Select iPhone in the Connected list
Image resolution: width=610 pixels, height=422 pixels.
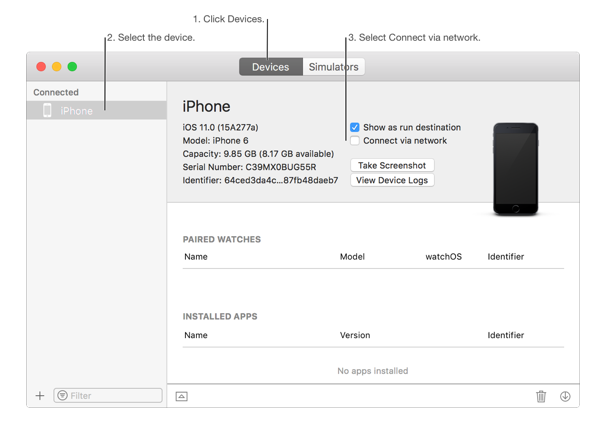(96, 110)
